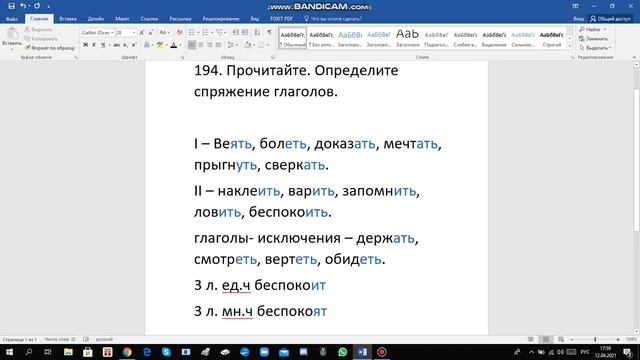Open the font color dropdown arrow
The height and width of the screenshot is (360, 640).
[180, 45]
